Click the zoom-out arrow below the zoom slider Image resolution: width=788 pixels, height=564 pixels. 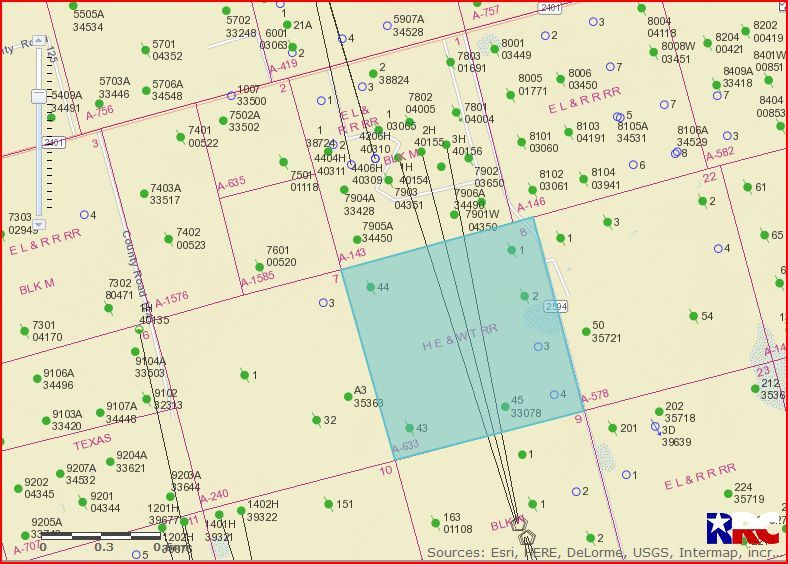(39, 224)
